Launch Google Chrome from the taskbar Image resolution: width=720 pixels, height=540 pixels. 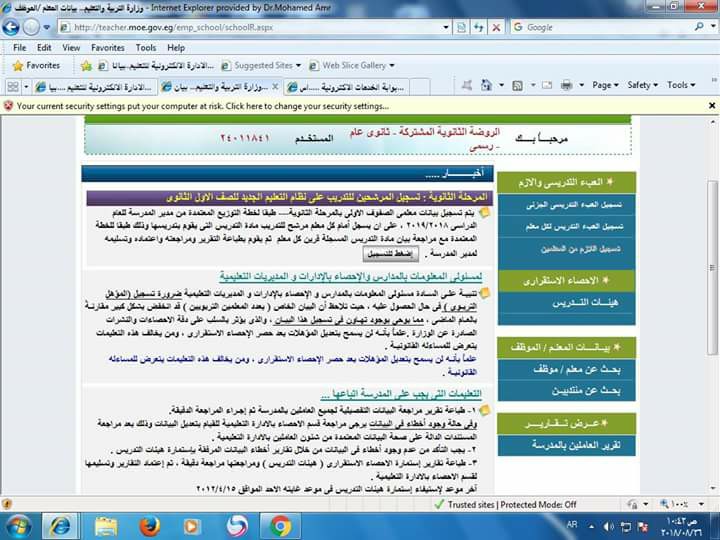[x=280, y=524]
